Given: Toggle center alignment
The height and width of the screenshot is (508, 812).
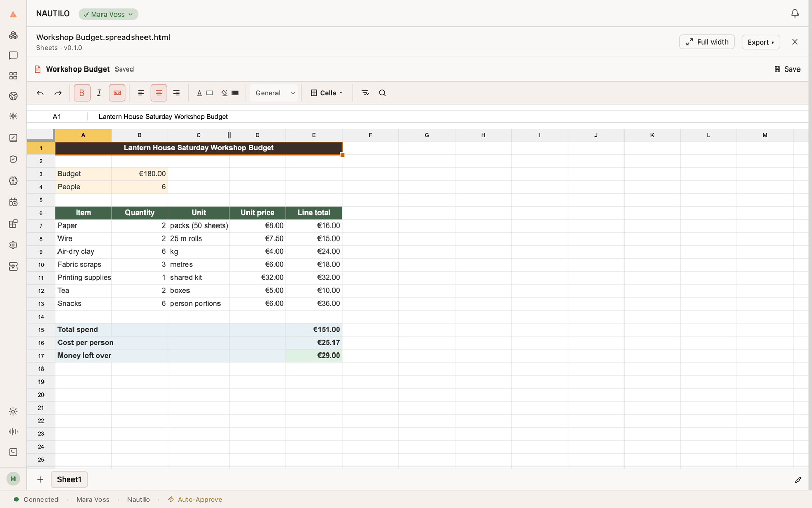Looking at the screenshot, I should click(x=159, y=93).
